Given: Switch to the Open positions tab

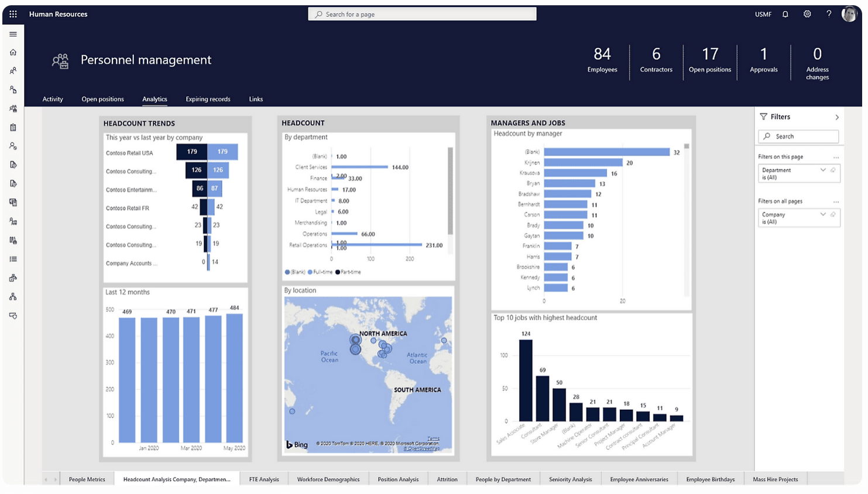Looking at the screenshot, I should pyautogui.click(x=102, y=100).
